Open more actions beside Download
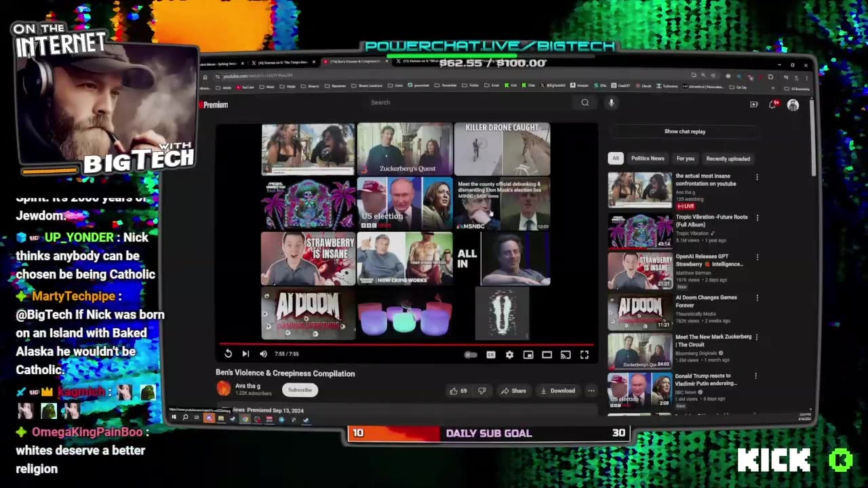The width and height of the screenshot is (868, 488). point(591,391)
